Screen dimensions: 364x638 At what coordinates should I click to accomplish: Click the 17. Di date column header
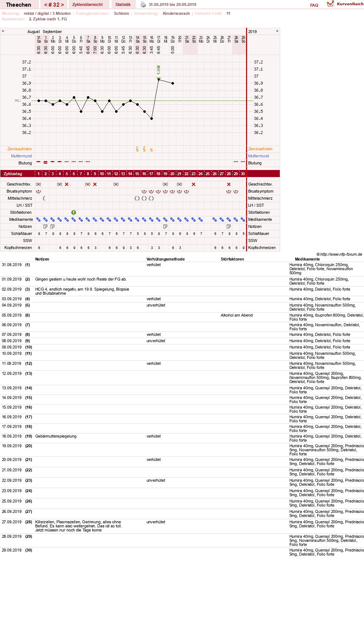tap(159, 39)
